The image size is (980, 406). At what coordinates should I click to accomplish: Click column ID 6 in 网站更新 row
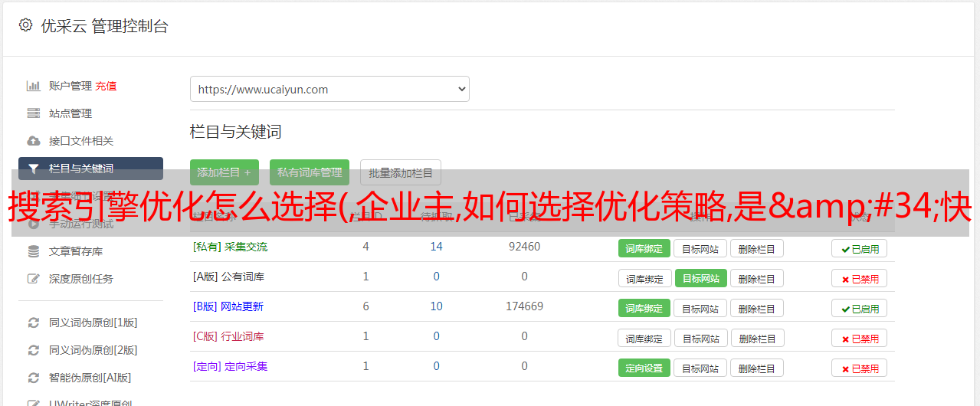366,306
